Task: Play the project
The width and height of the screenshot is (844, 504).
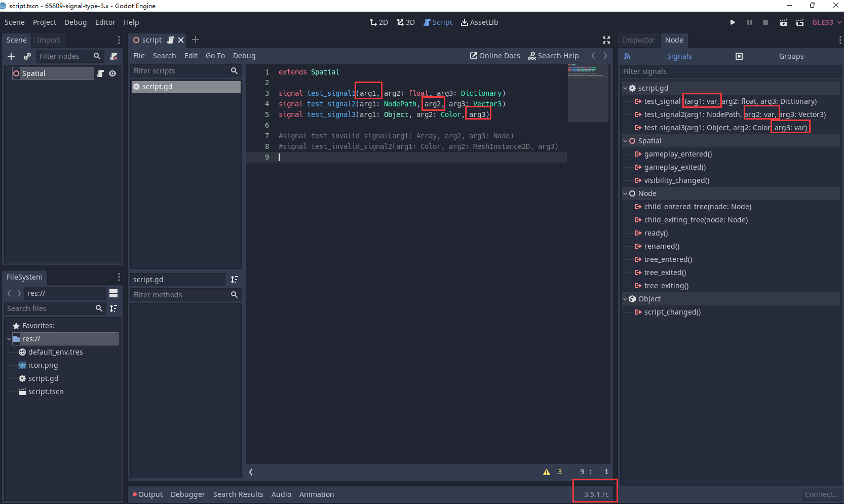Action: pos(733,22)
